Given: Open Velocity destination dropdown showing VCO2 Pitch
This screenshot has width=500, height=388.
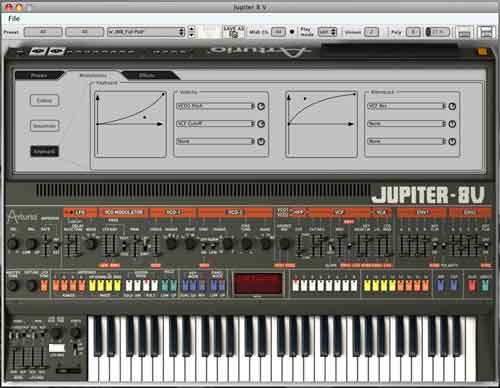Looking at the screenshot, I should pos(215,106).
